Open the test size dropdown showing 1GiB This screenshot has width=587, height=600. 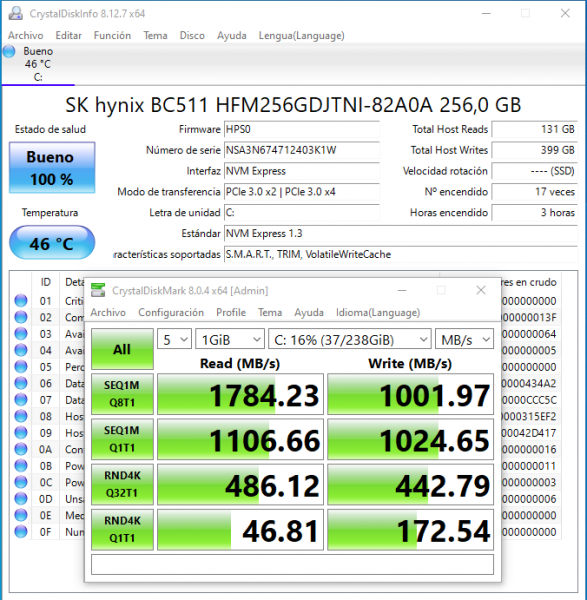tap(230, 339)
